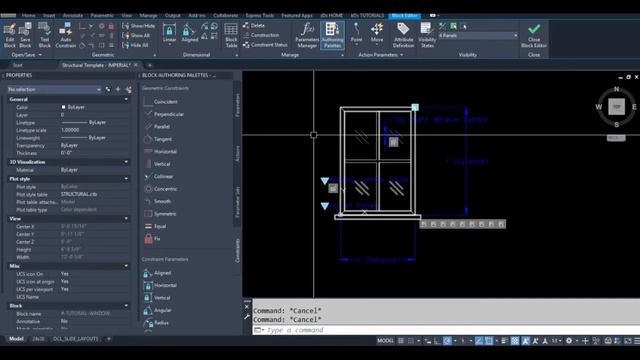Collapse the Plot style section
640x360 pixels.
126,179
